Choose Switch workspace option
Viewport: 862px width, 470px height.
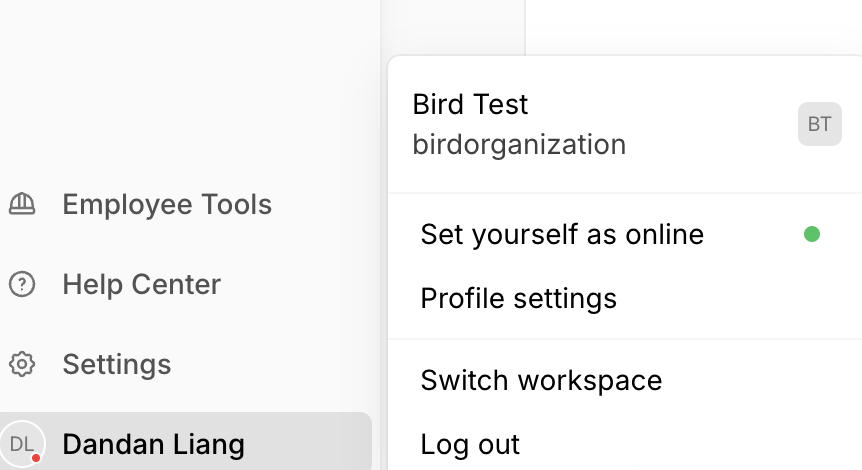[541, 380]
